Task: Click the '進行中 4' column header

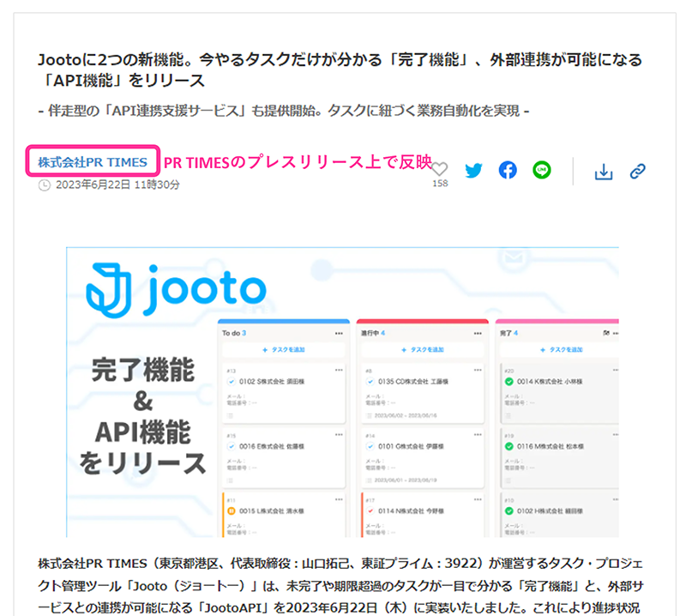Action: click(x=373, y=333)
